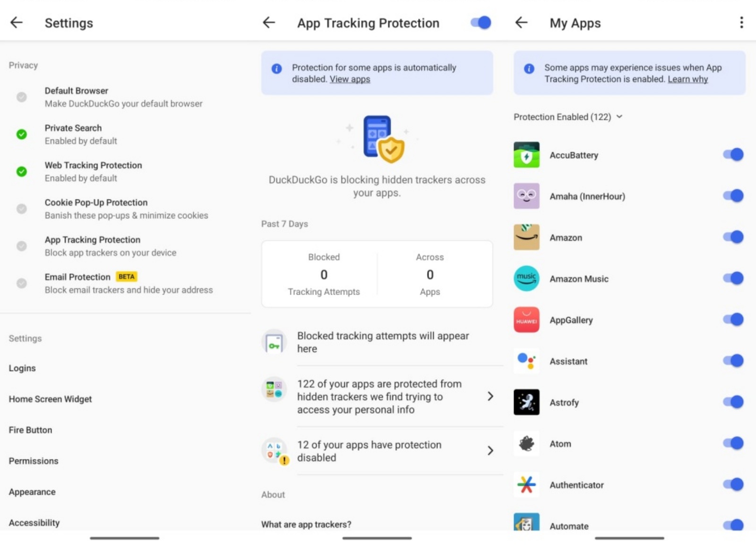
Task: Click the Google Assistant app icon
Action: (x=526, y=361)
